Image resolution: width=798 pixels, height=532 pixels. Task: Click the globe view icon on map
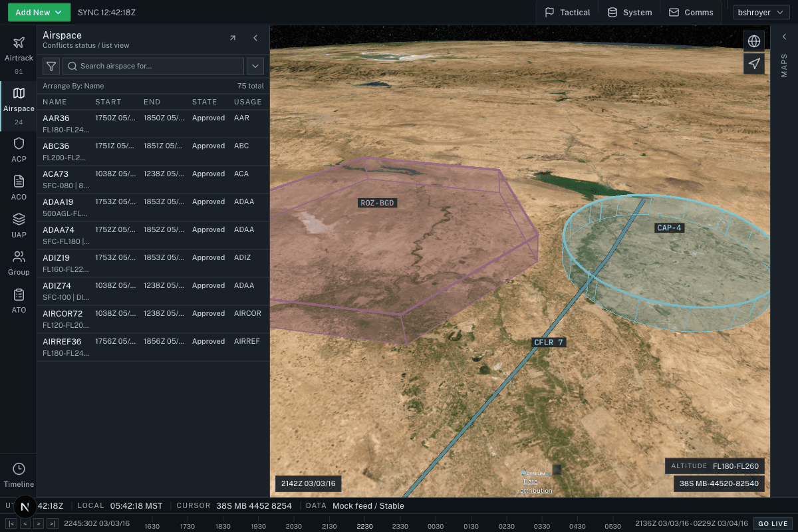[754, 41]
